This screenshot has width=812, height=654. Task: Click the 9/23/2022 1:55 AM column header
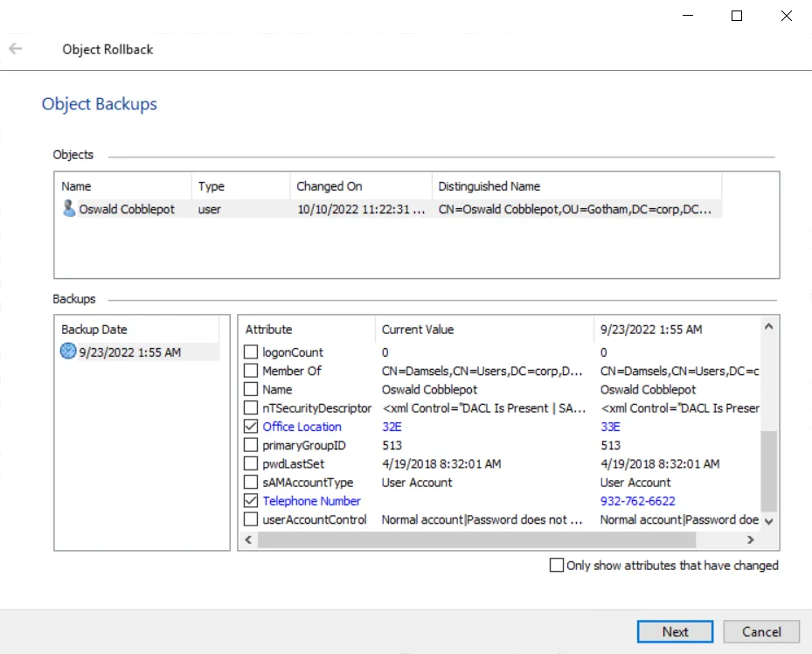click(x=677, y=330)
